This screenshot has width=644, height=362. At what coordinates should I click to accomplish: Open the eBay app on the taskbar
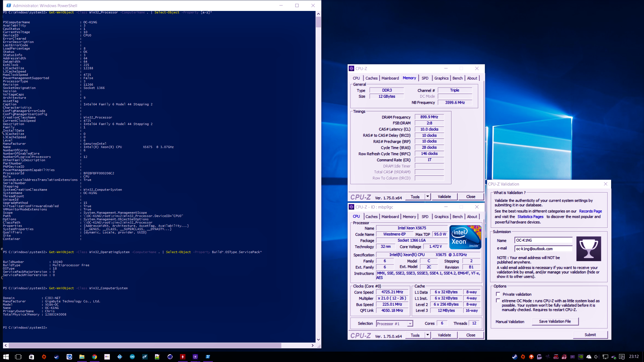[x=107, y=357]
